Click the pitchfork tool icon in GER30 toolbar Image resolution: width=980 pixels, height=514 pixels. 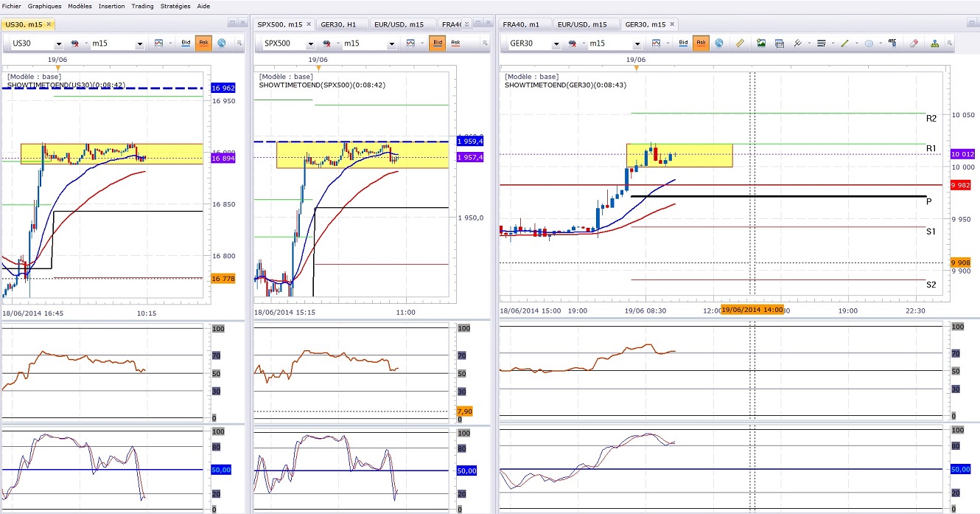(x=797, y=44)
